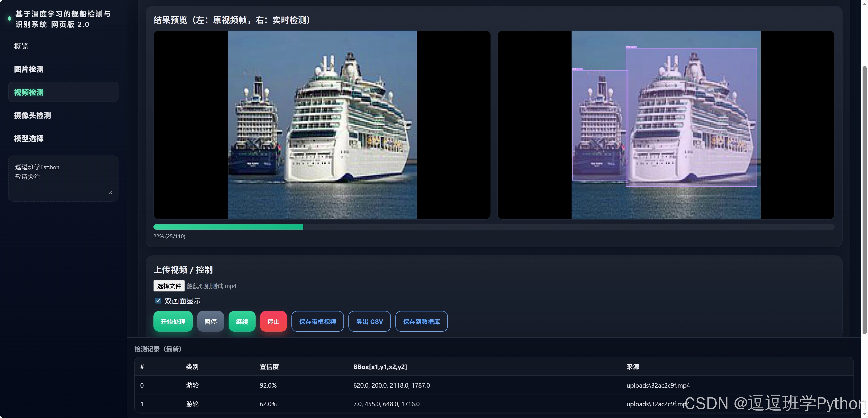Open the 概览 overview page

[x=21, y=46]
